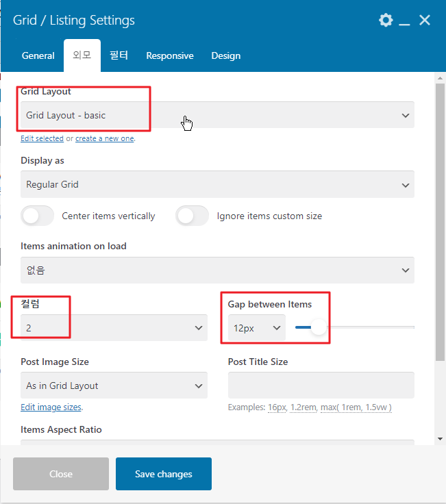
Task: Open the Design tab
Action: (x=225, y=55)
